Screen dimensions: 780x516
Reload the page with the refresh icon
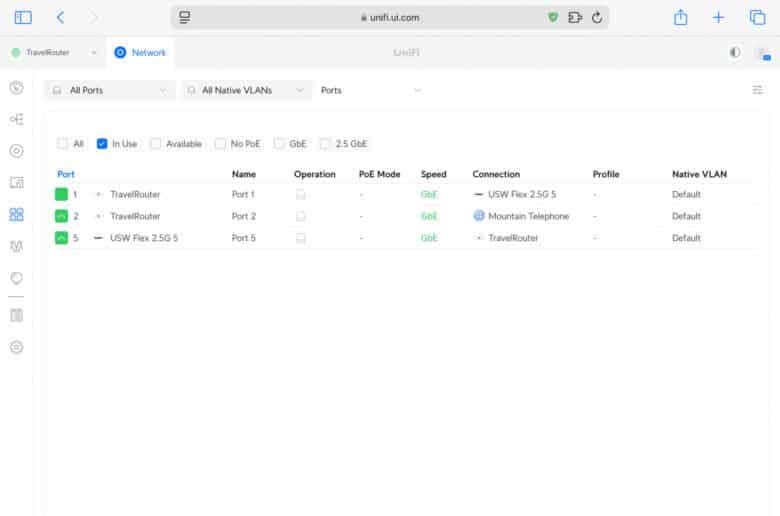point(597,17)
